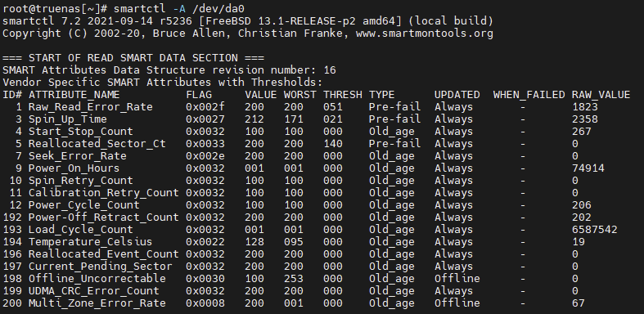
Task: Click the Offline_Uncorrectable worst value 253
Action: 293,279
